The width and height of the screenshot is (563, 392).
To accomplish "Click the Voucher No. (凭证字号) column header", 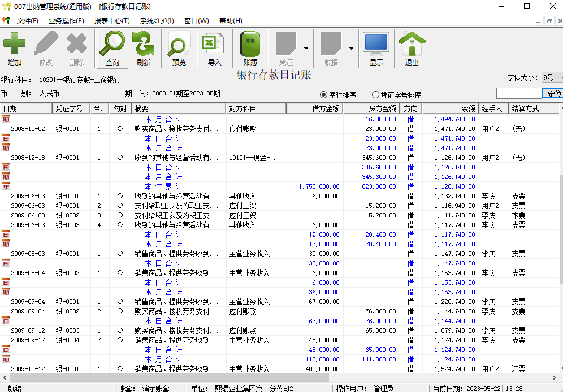I will point(71,108).
